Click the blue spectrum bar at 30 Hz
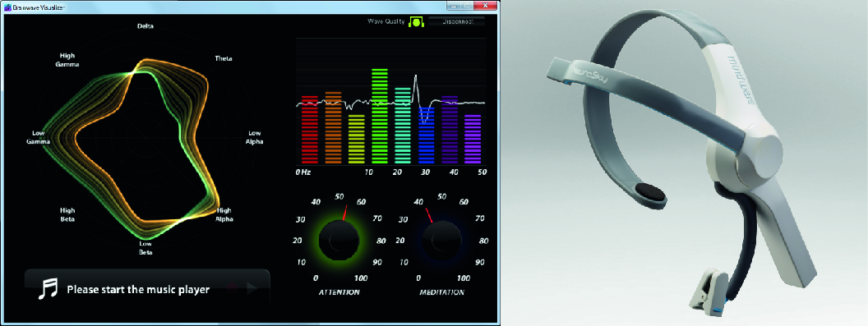 (426, 135)
